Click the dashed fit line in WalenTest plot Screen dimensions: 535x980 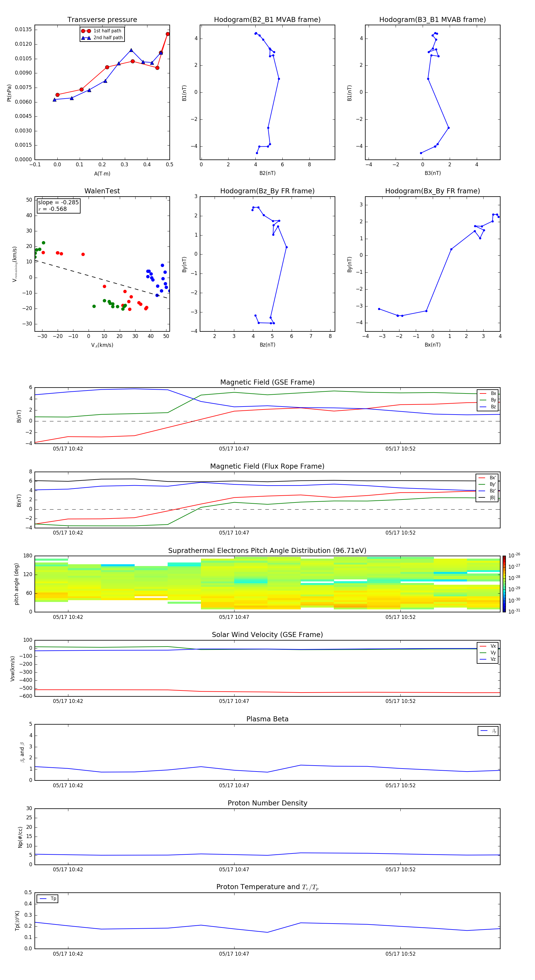101,279
